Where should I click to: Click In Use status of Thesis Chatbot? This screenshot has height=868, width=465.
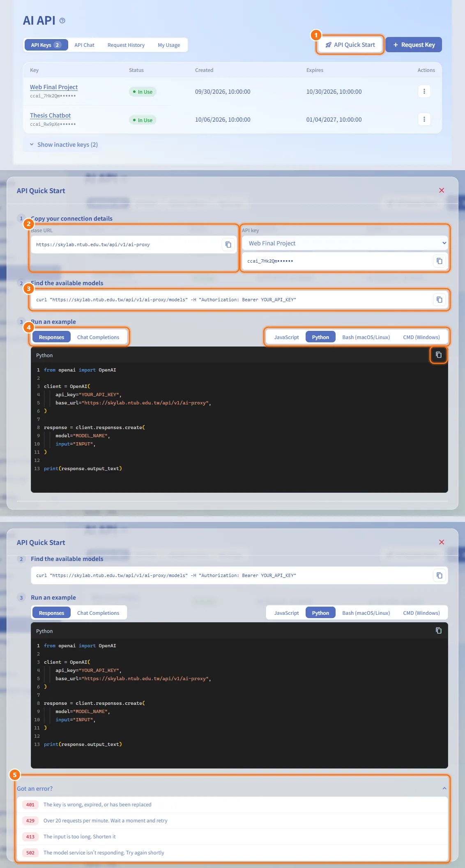coord(143,120)
